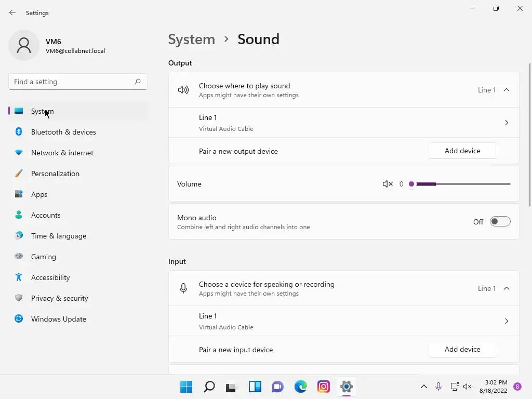532x399 pixels.
Task: Collapse the output device list chevron
Action: [507, 90]
